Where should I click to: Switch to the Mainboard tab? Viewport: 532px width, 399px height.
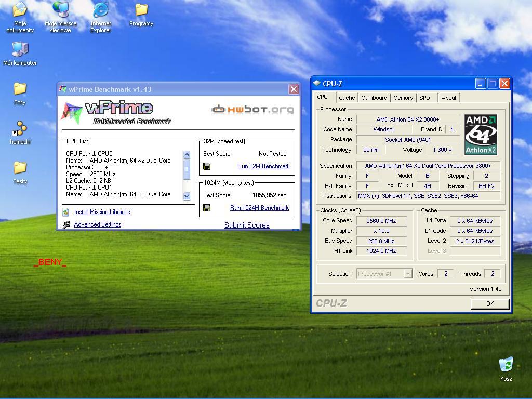[374, 98]
